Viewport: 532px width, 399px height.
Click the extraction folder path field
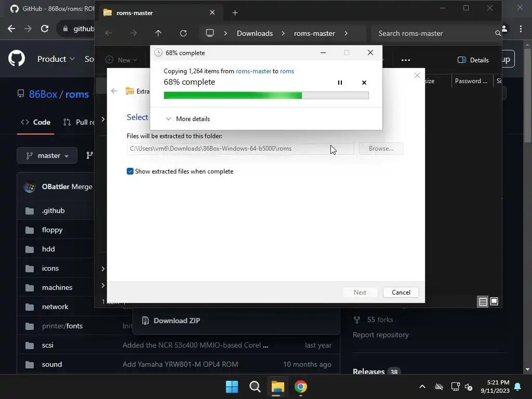pos(241,149)
